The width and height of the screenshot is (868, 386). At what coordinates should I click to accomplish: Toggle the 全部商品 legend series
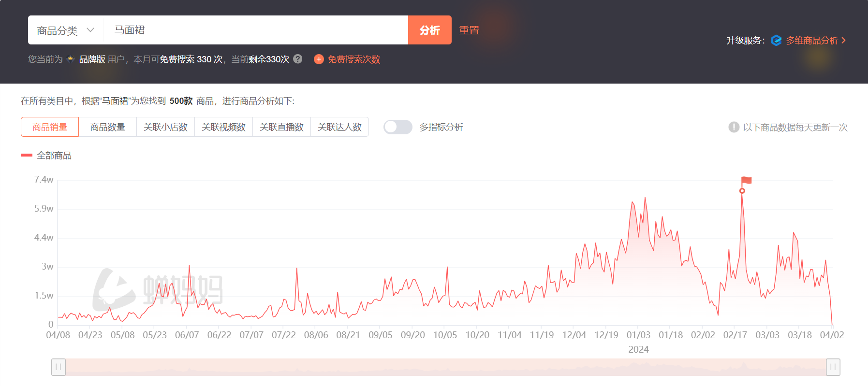point(46,156)
